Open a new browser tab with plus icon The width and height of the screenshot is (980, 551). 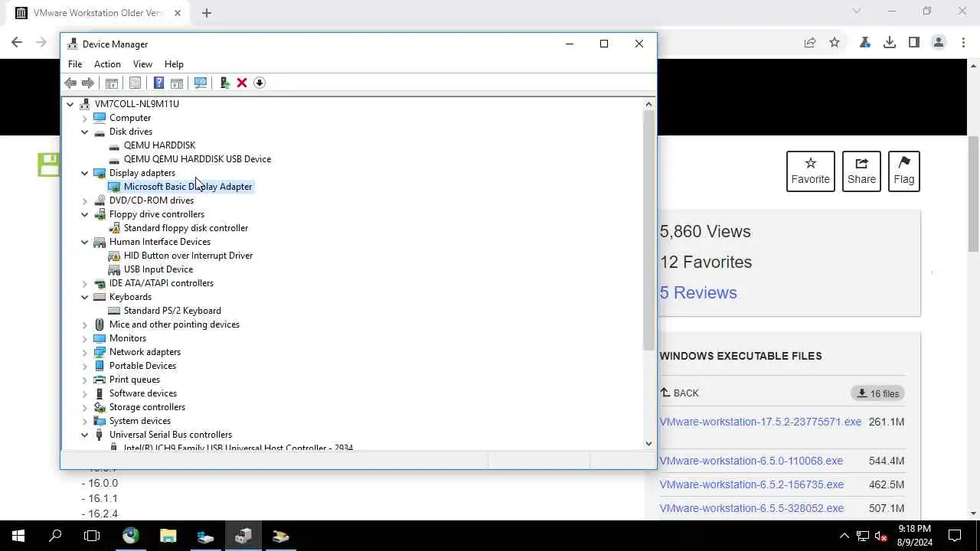tap(206, 13)
